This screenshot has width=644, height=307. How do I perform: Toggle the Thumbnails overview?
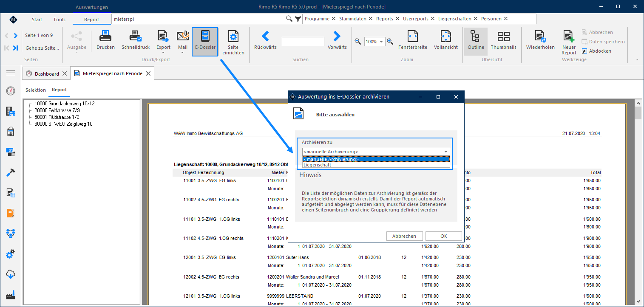(x=503, y=41)
